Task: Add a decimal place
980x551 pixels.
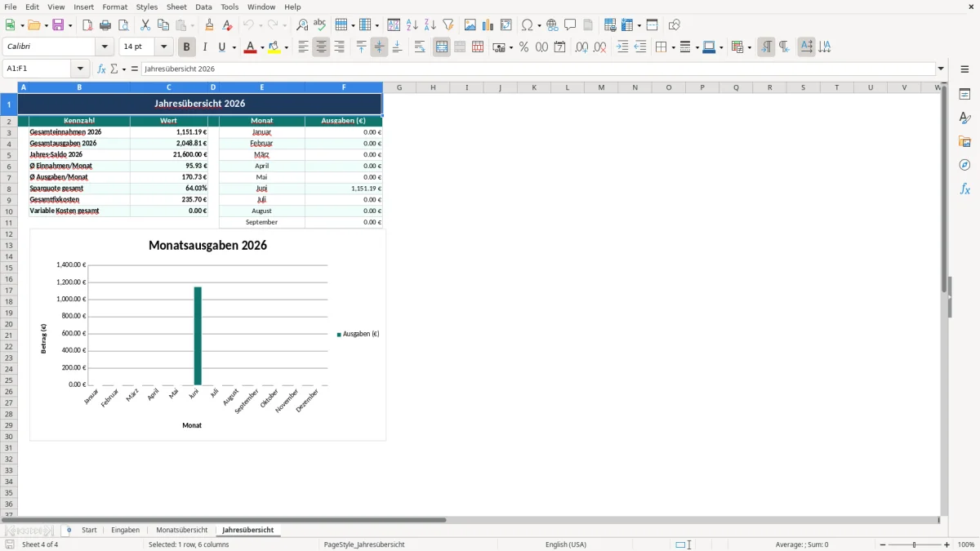Action: pyautogui.click(x=581, y=47)
